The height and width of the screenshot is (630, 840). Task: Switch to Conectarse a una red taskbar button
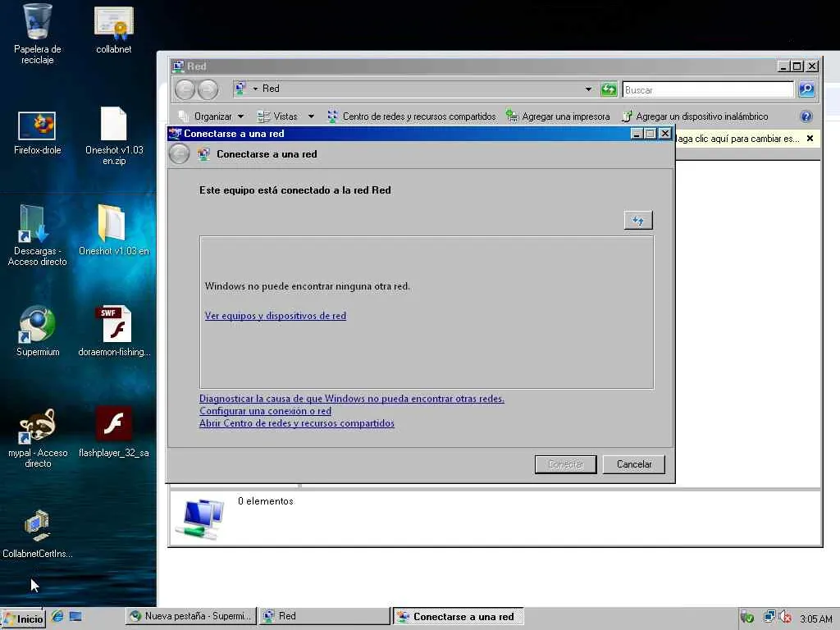(459, 617)
